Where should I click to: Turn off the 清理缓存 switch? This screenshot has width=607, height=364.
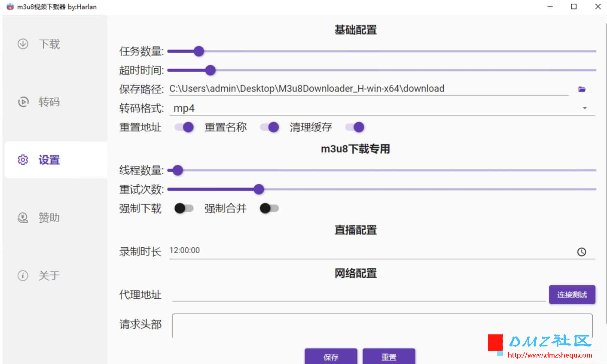(355, 127)
